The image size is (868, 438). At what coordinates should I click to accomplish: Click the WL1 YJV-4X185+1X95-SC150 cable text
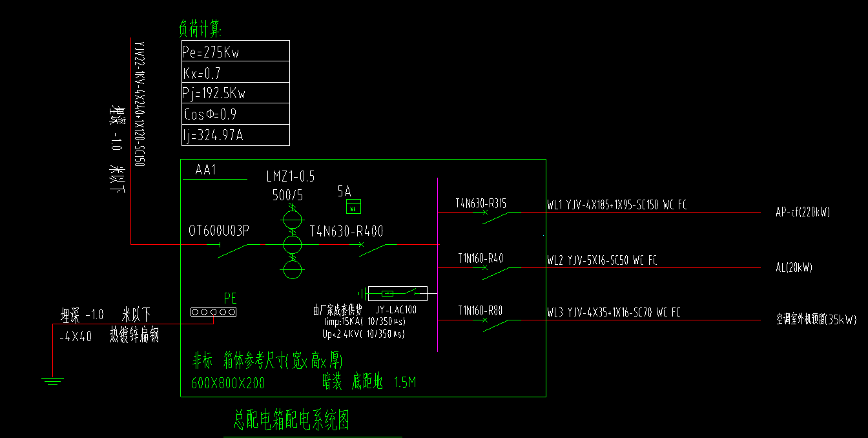click(617, 206)
